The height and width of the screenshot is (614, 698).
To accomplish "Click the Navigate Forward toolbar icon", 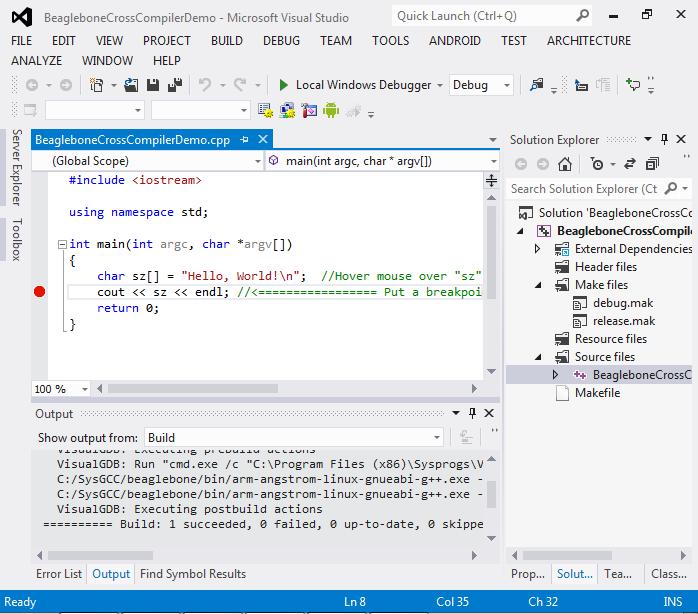I will (x=66, y=85).
